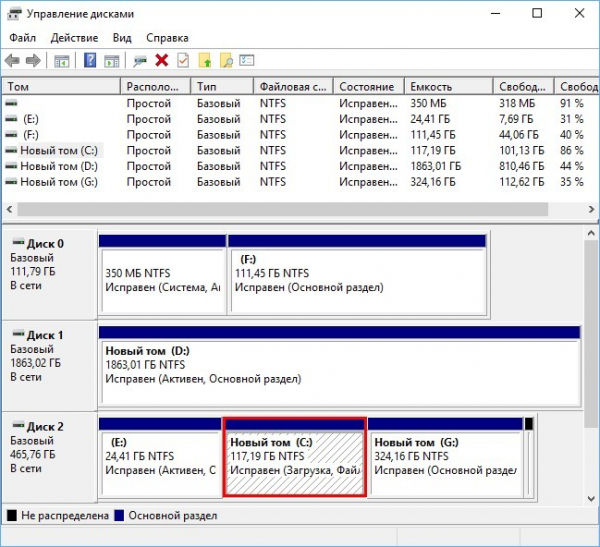Sort by the Располо... column header
Screen dimensions: 600x547
[155, 87]
